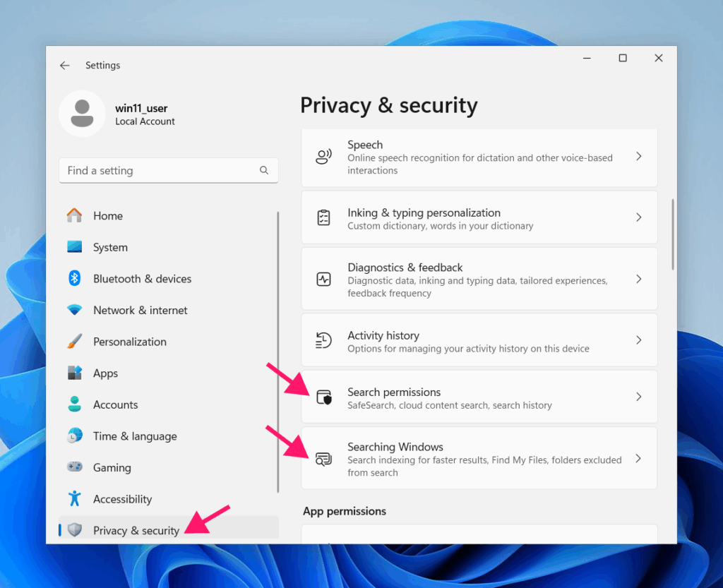Click the Searching Windows magnifier icon

323,459
